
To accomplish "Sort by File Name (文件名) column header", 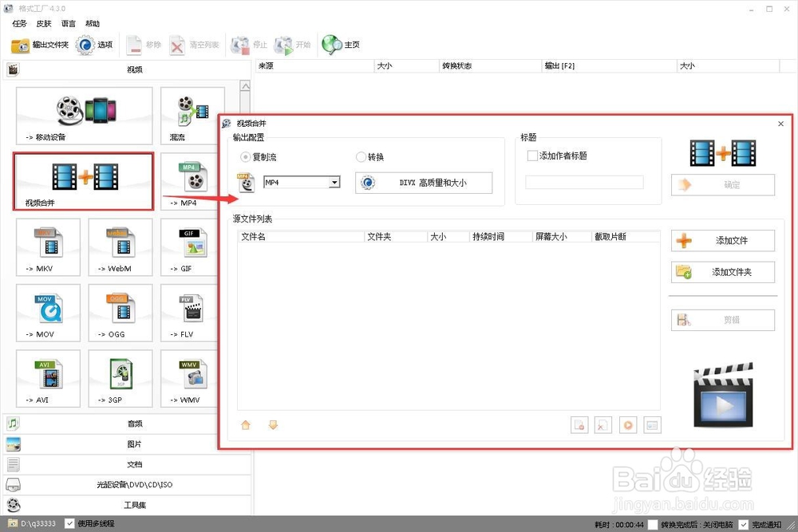I will point(301,237).
